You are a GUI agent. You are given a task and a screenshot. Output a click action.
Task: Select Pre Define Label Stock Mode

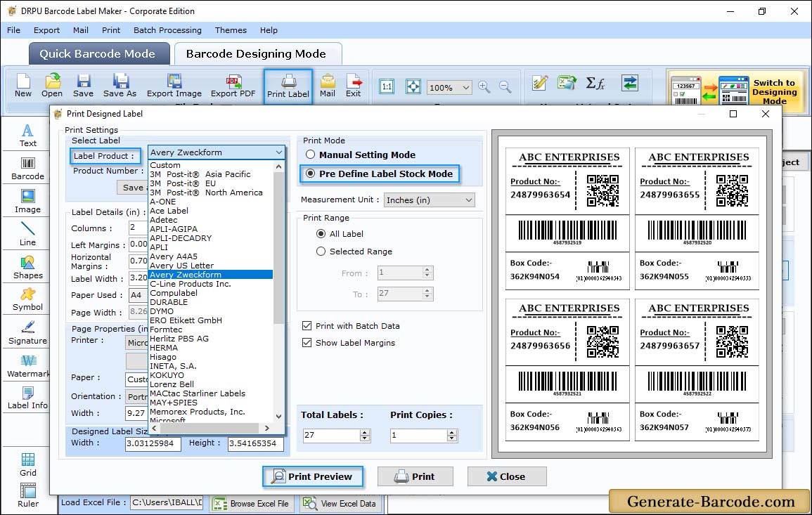310,174
